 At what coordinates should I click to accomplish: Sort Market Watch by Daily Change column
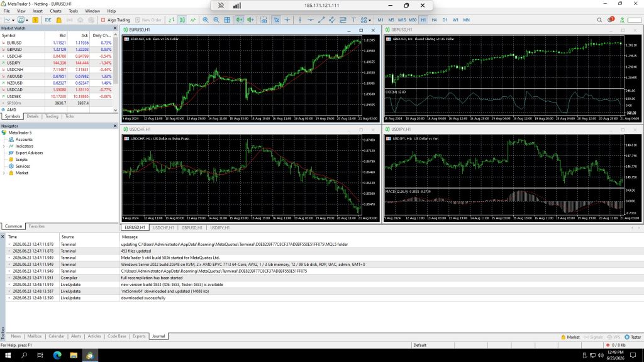[101, 36]
